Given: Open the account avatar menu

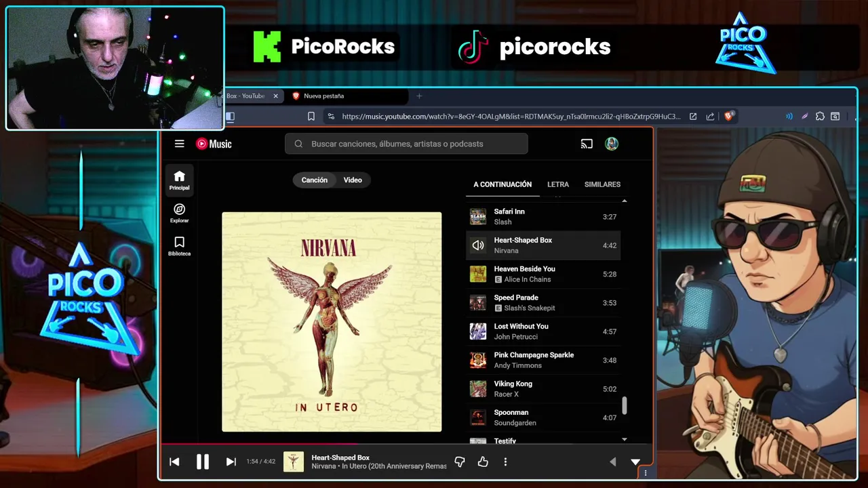Looking at the screenshot, I should [x=612, y=144].
